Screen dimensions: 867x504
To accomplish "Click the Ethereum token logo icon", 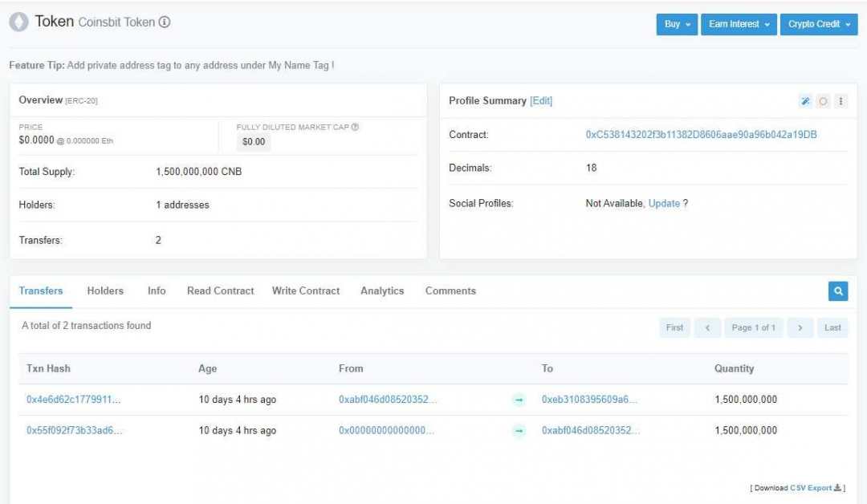I will pyautogui.click(x=18, y=22).
